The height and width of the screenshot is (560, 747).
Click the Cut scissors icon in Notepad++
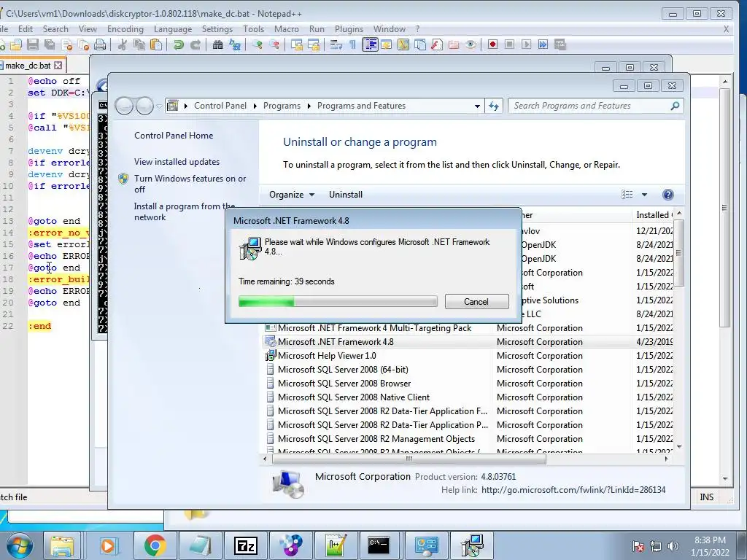(123, 44)
